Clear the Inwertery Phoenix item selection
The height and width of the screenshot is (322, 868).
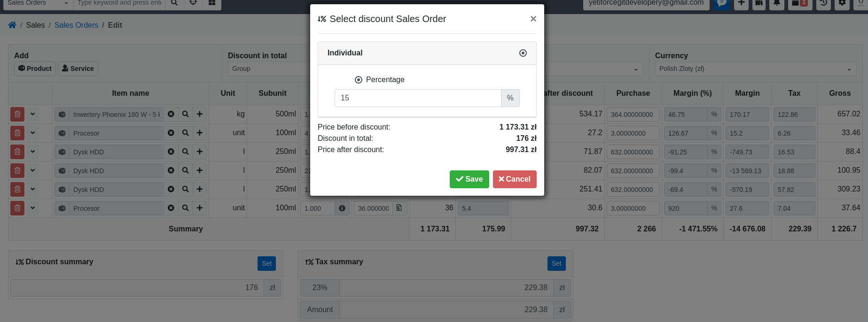click(x=171, y=114)
